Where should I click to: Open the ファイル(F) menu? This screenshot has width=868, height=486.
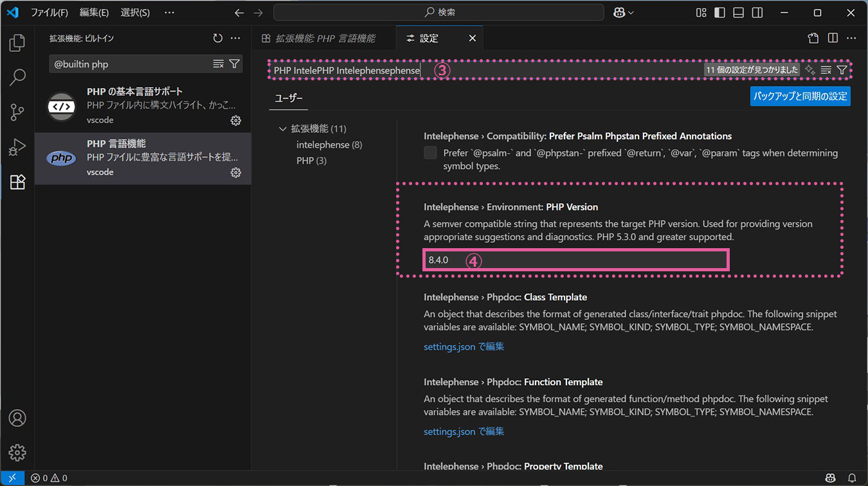50,13
